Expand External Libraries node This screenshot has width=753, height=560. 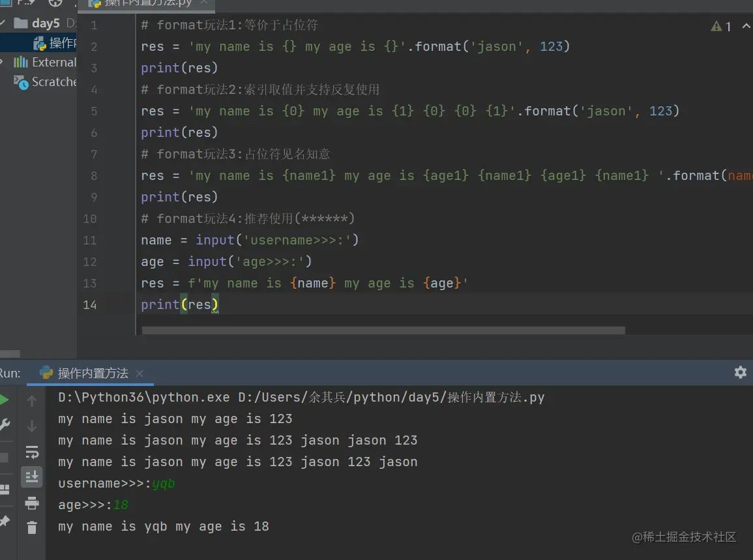(2, 62)
